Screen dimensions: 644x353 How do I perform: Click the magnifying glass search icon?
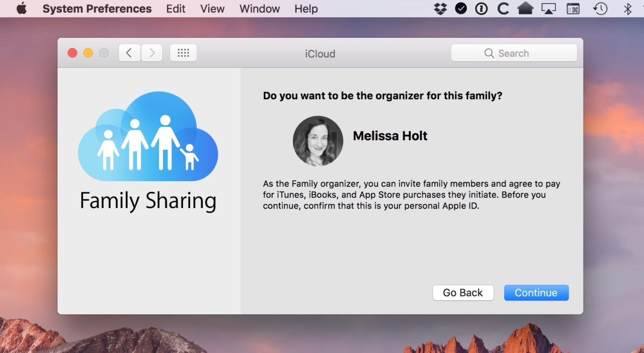coord(489,53)
